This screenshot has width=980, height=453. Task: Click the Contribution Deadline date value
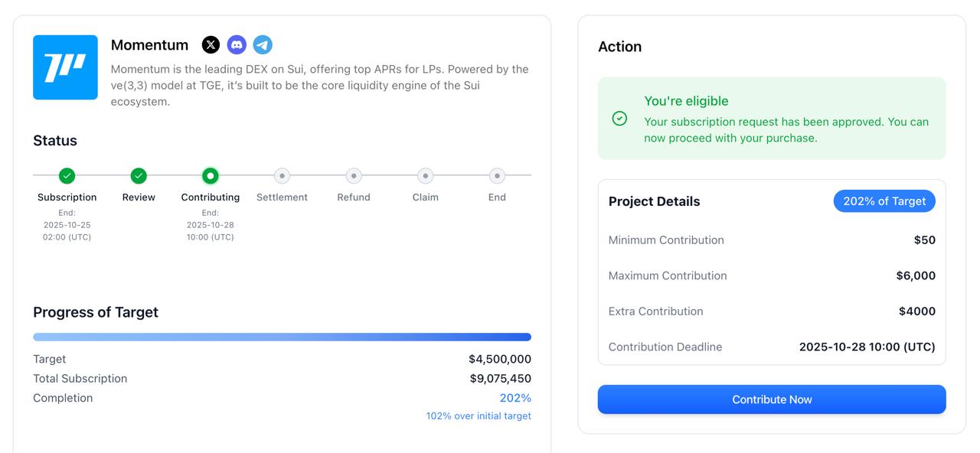coord(867,347)
